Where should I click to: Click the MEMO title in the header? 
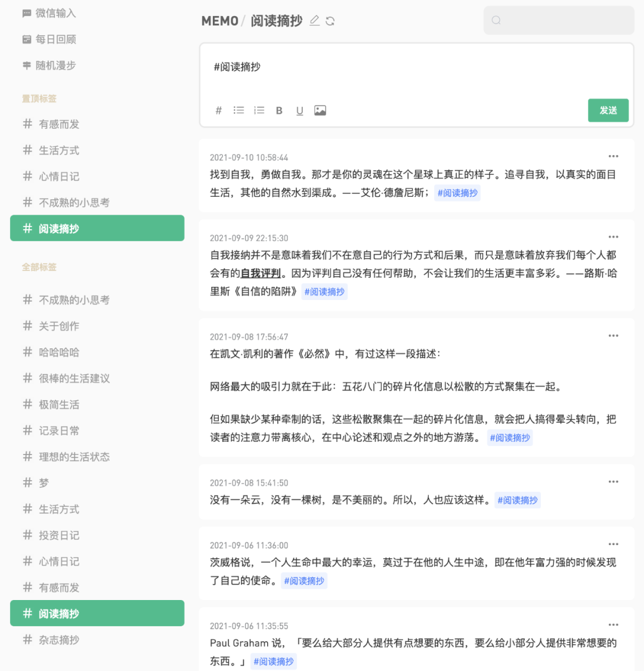coord(219,20)
